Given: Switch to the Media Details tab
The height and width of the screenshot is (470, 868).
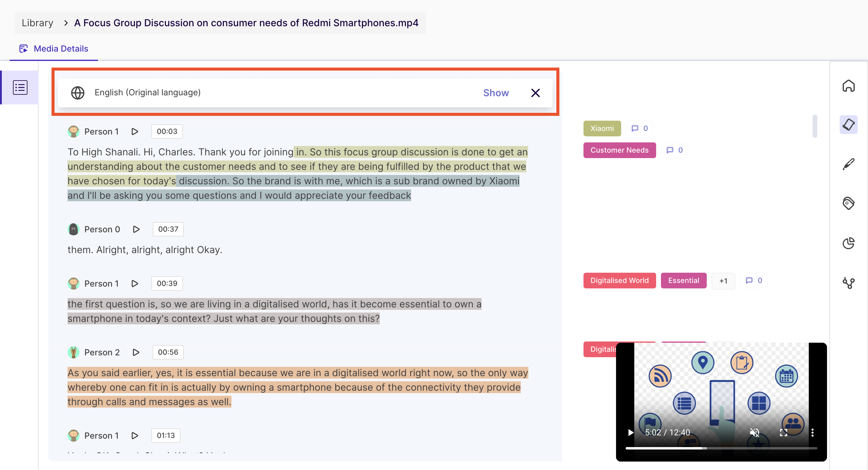Looking at the screenshot, I should 54,49.
